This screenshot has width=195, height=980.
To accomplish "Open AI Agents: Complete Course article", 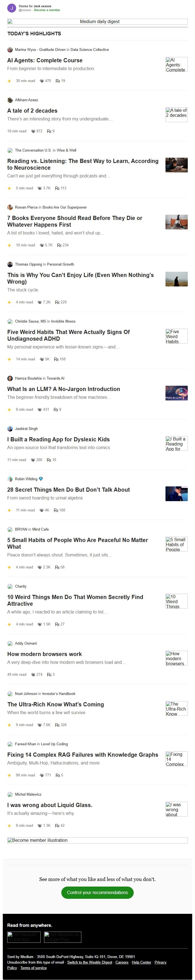I will click(x=45, y=60).
